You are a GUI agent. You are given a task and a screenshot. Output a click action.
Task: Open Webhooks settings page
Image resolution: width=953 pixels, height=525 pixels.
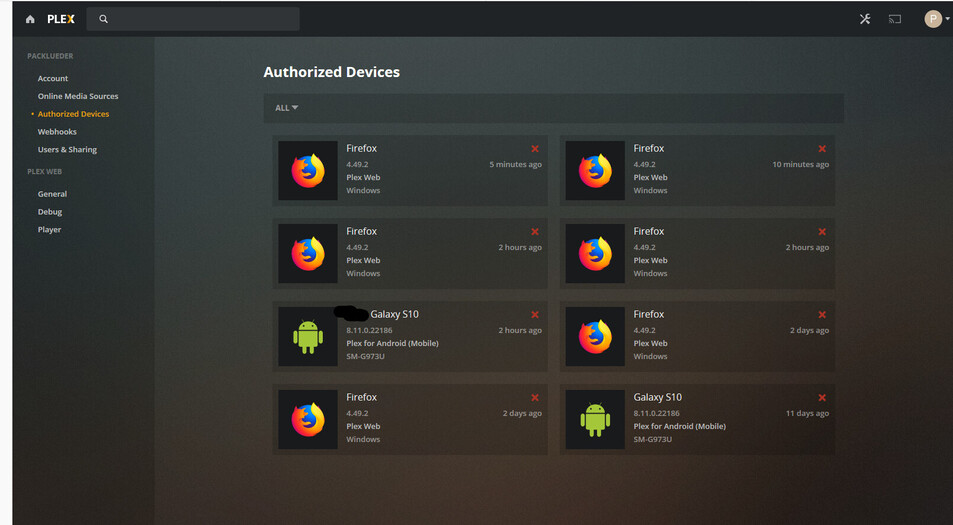click(x=57, y=131)
